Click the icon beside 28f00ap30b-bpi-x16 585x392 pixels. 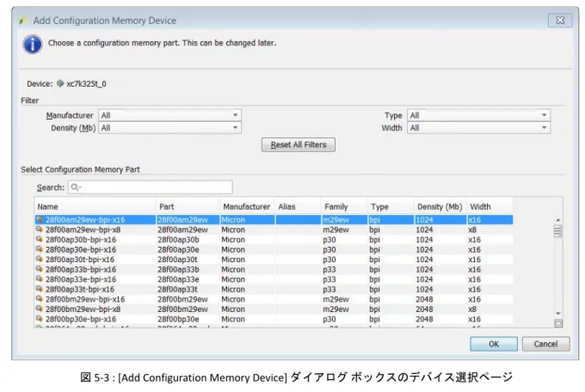point(40,239)
